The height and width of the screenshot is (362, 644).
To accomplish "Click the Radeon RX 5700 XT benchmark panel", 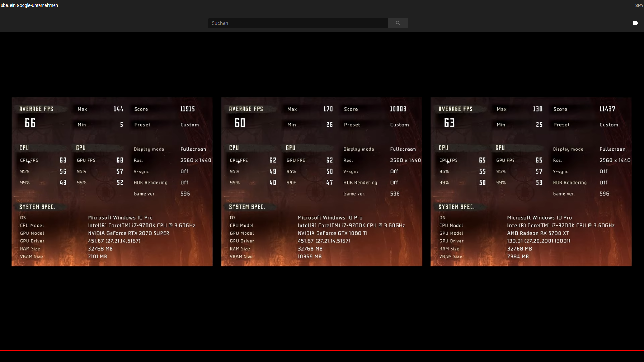I will pos(531,181).
